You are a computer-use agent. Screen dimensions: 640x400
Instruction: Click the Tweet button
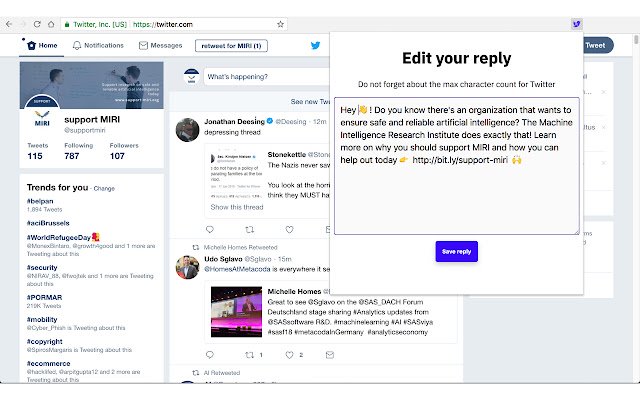click(x=598, y=45)
